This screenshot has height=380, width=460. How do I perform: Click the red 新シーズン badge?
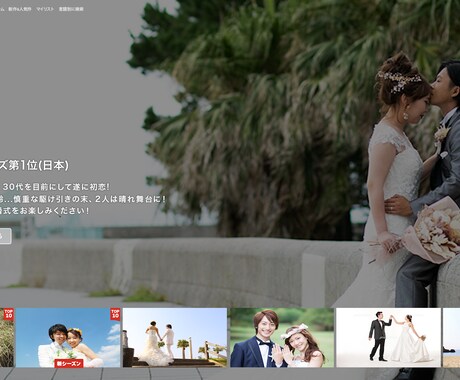69,363
